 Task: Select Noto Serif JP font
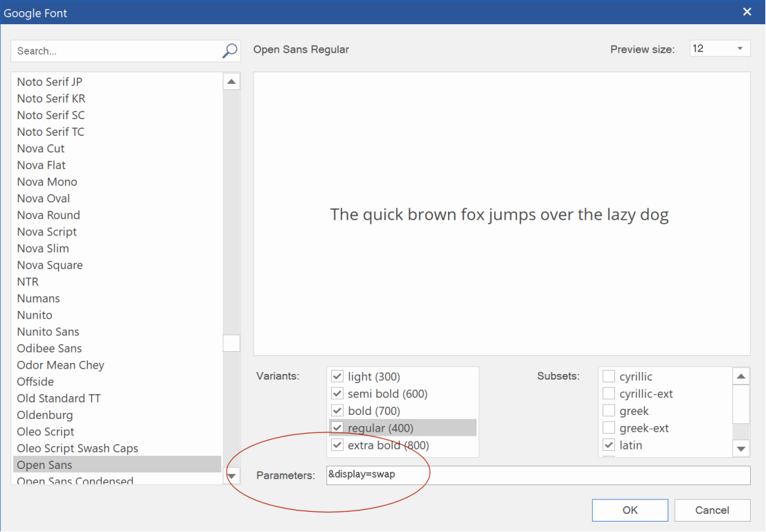click(117, 82)
